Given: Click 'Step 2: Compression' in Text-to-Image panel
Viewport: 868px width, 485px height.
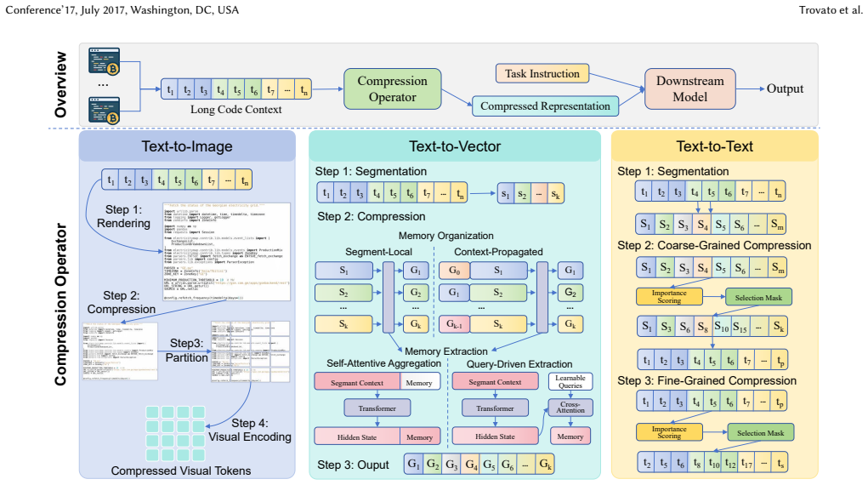Looking at the screenshot, I should click(122, 302).
